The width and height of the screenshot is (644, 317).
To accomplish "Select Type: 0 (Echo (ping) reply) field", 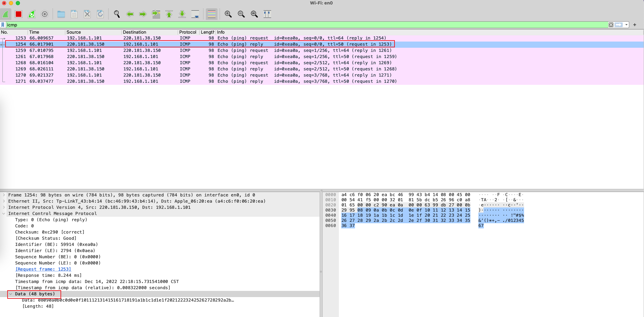I will coord(51,220).
